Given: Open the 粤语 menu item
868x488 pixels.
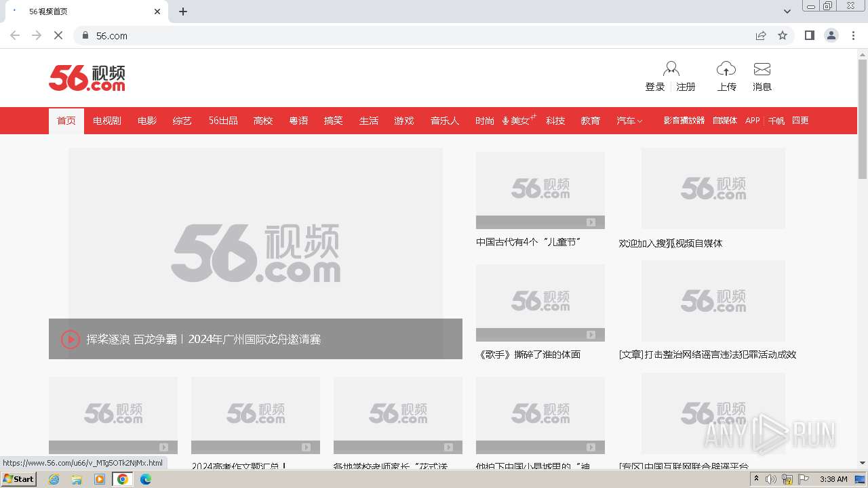Looking at the screenshot, I should tap(298, 121).
